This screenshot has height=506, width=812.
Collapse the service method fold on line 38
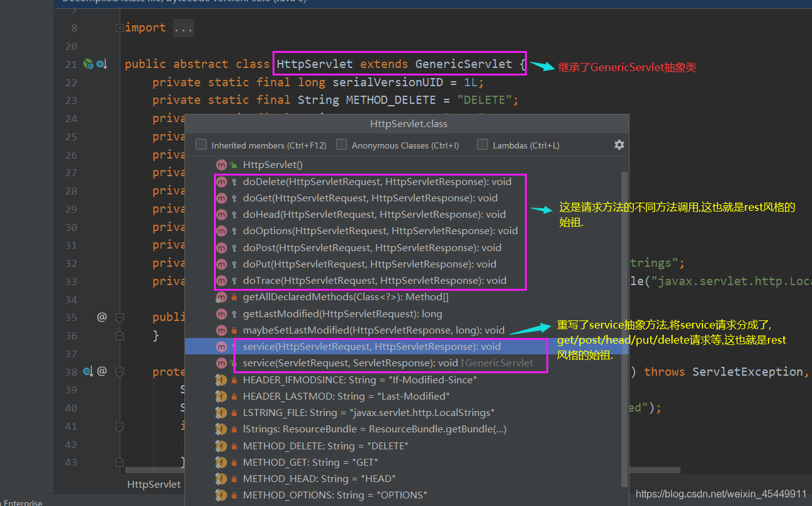[x=120, y=371]
